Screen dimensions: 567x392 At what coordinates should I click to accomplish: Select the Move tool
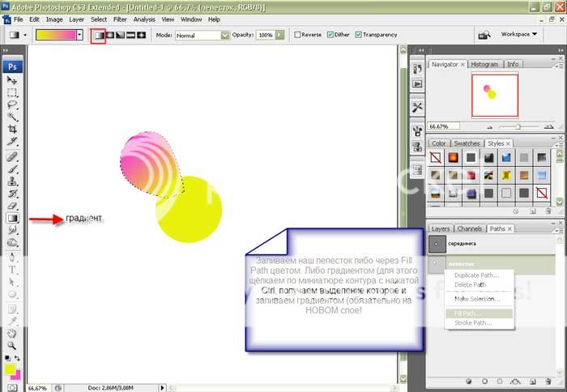click(13, 80)
